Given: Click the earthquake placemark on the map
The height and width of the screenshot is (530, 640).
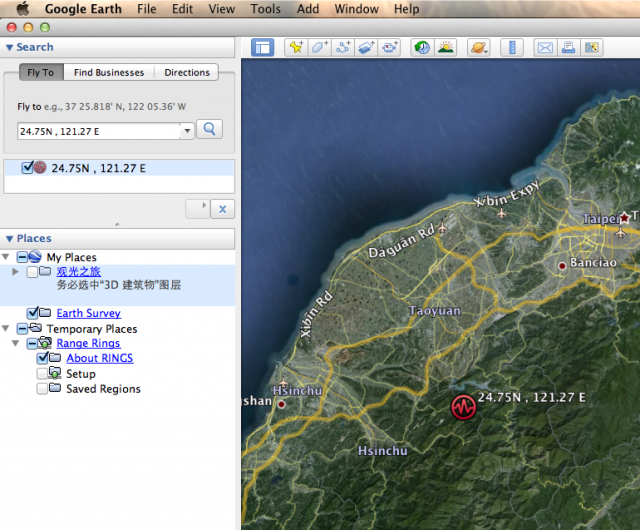Looking at the screenshot, I should (463, 407).
